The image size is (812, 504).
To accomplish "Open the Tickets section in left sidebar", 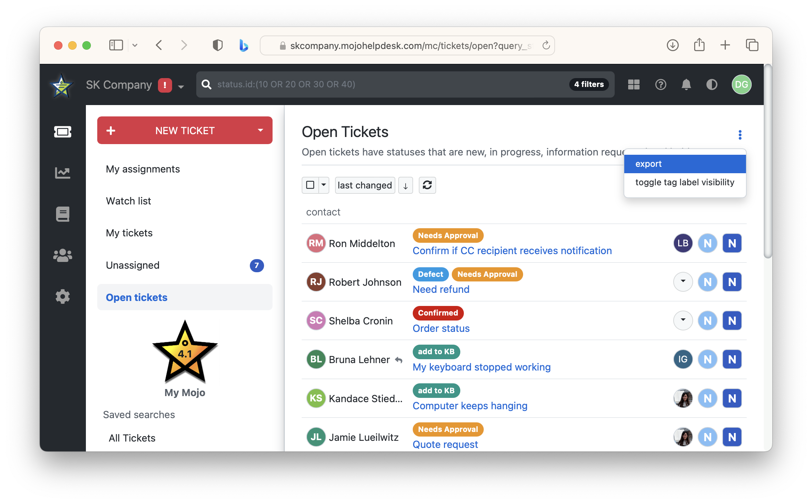I will pyautogui.click(x=62, y=132).
